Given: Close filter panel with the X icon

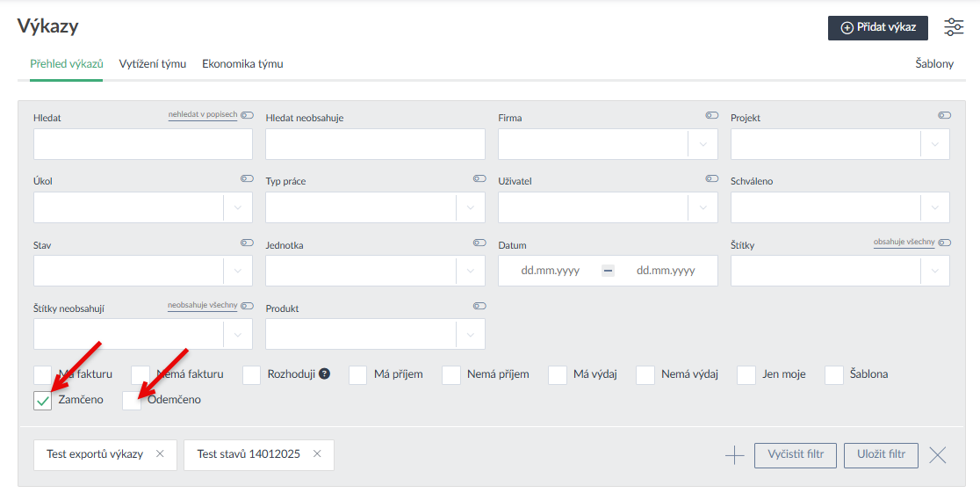Looking at the screenshot, I should [938, 455].
